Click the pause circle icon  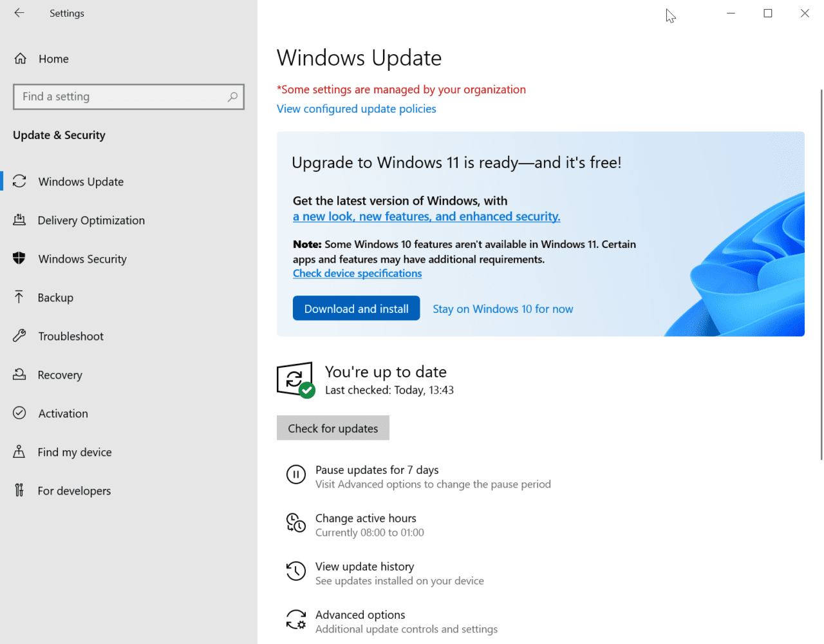point(296,475)
